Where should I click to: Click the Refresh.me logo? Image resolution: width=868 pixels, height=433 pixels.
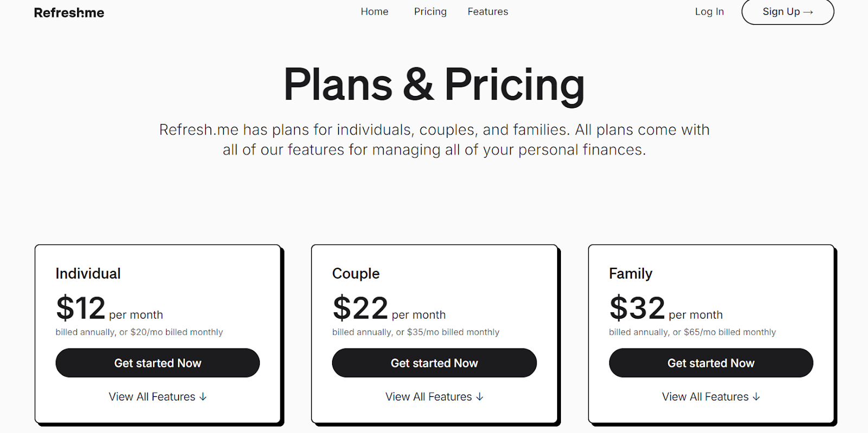tap(69, 12)
